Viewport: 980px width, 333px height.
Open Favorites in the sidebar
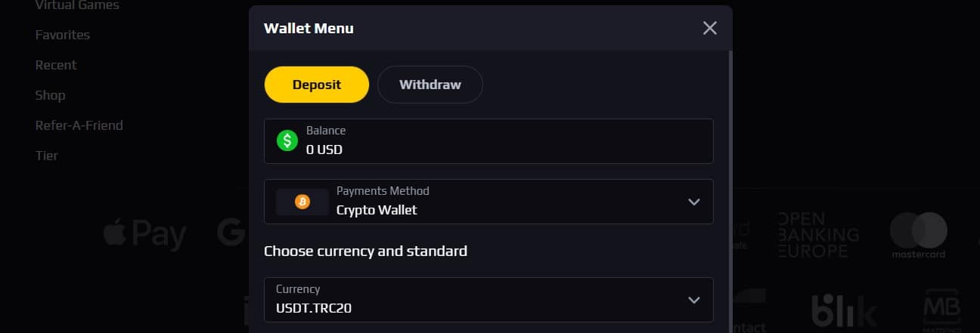click(63, 35)
